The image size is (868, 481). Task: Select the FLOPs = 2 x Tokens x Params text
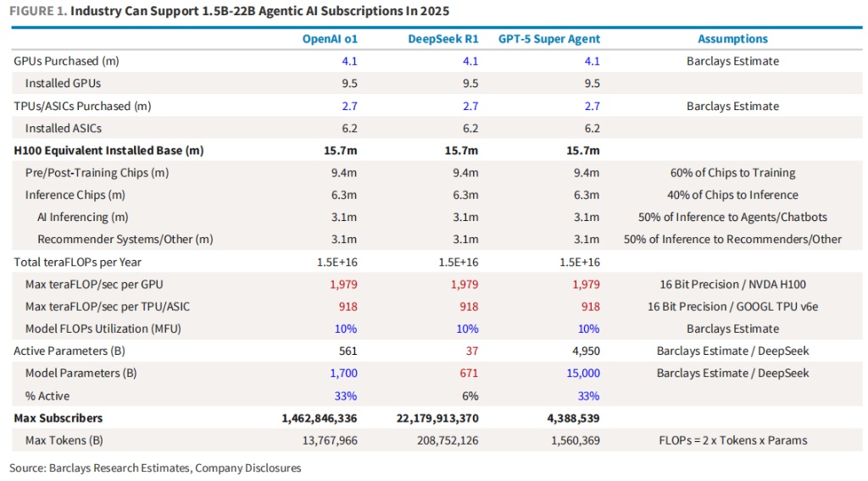(x=732, y=440)
